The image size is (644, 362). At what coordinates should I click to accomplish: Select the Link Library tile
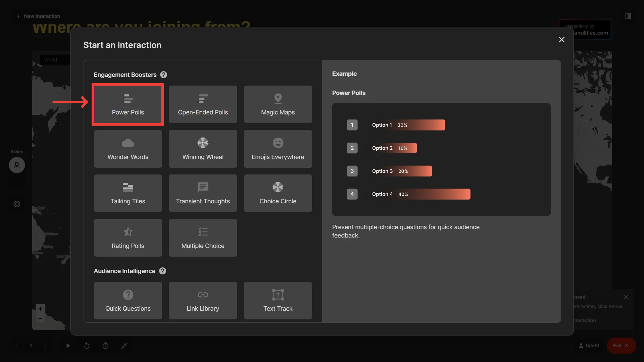pos(203,301)
